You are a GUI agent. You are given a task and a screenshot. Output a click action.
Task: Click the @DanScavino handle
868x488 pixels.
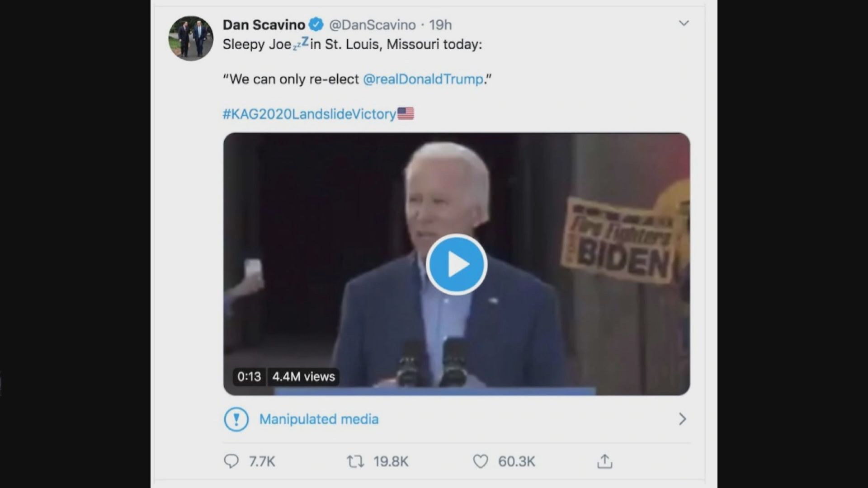tap(372, 25)
